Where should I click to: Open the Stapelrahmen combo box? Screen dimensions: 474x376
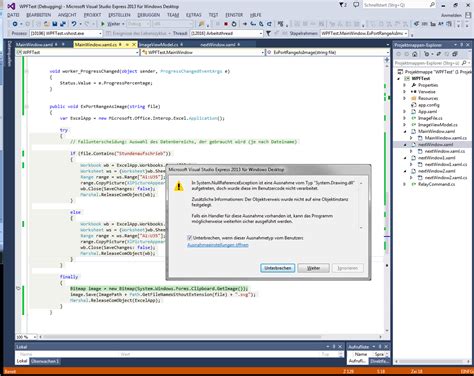click(x=364, y=33)
